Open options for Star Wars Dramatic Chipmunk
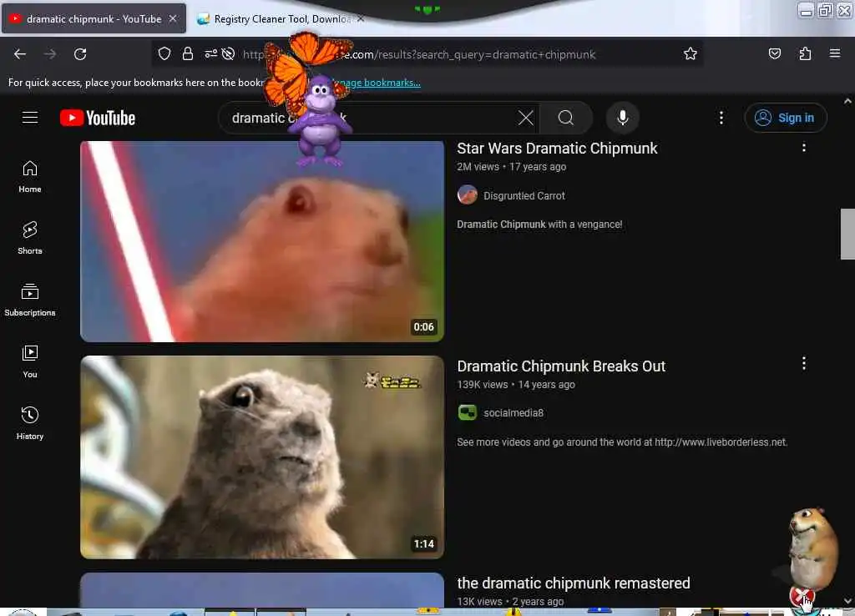 [804, 147]
